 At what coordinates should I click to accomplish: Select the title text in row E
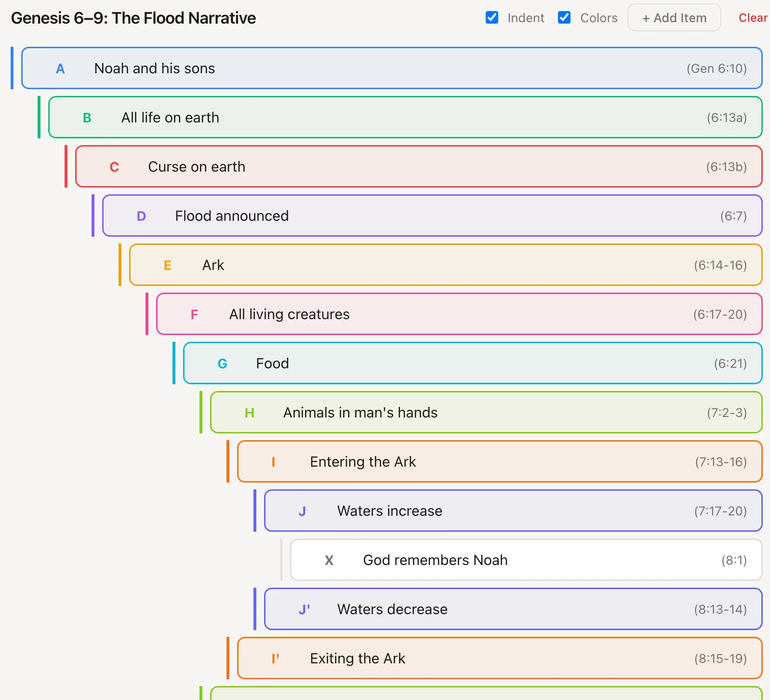[x=213, y=265]
